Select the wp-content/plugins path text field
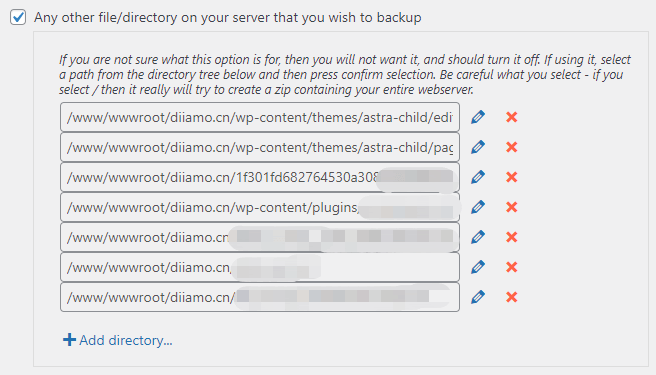 click(x=260, y=207)
